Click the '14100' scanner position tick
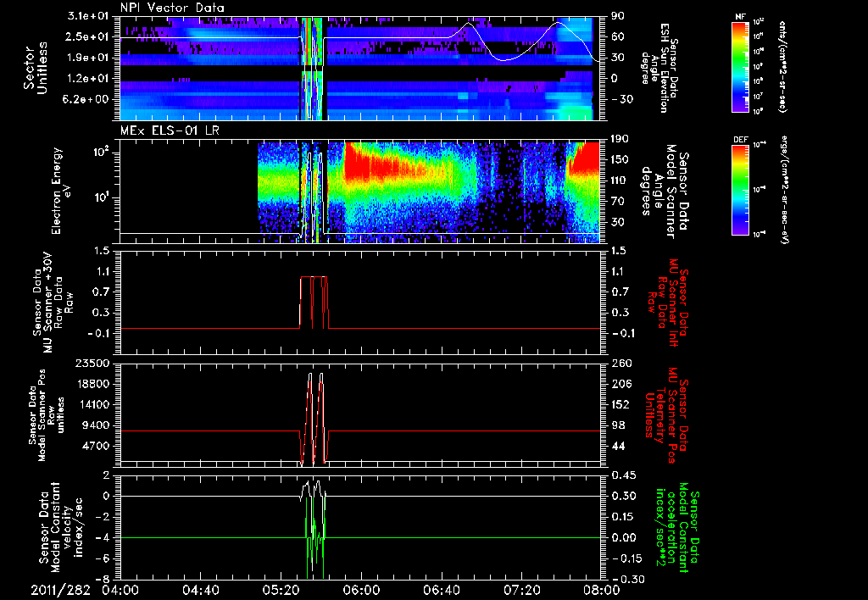This screenshot has height=600, width=868. 95,404
